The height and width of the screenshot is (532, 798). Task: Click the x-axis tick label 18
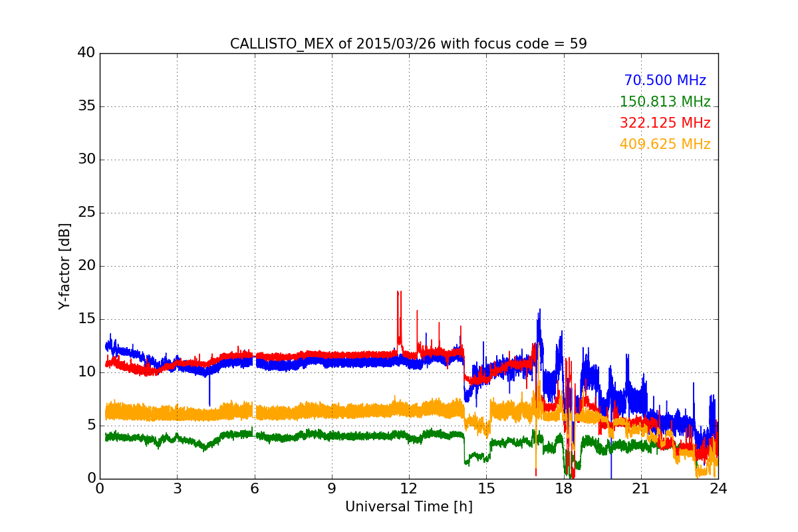pyautogui.click(x=563, y=488)
